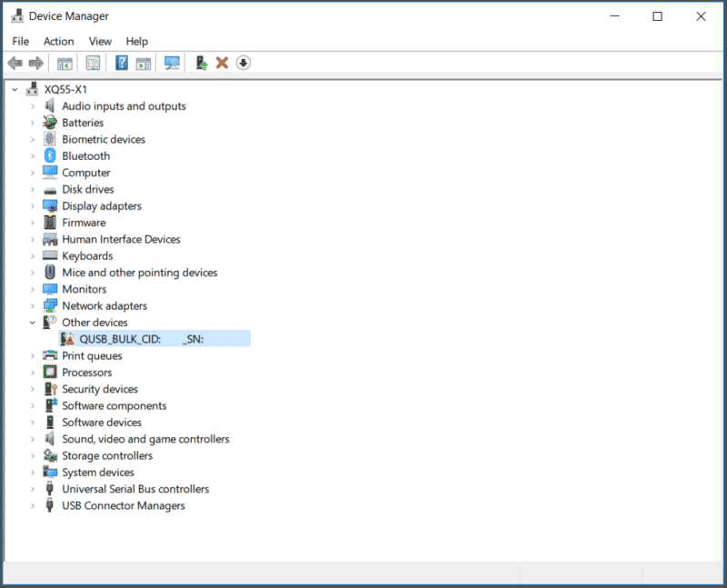Click the Back arrow in toolbar
727x588 pixels.
[15, 63]
